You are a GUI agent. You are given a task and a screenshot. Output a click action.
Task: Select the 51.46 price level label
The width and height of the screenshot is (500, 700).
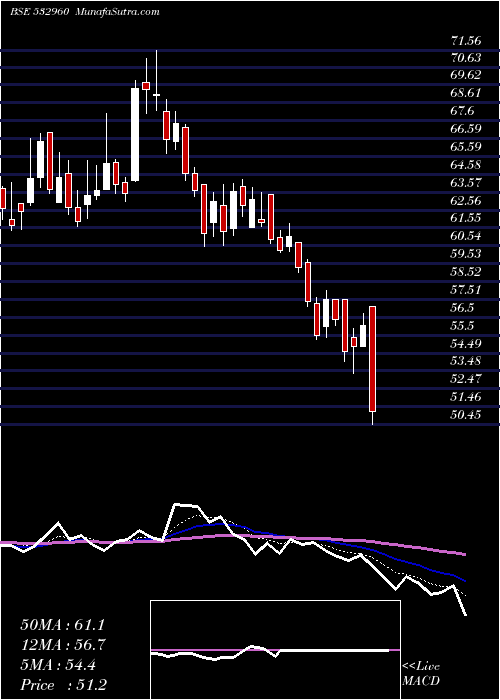(x=466, y=396)
